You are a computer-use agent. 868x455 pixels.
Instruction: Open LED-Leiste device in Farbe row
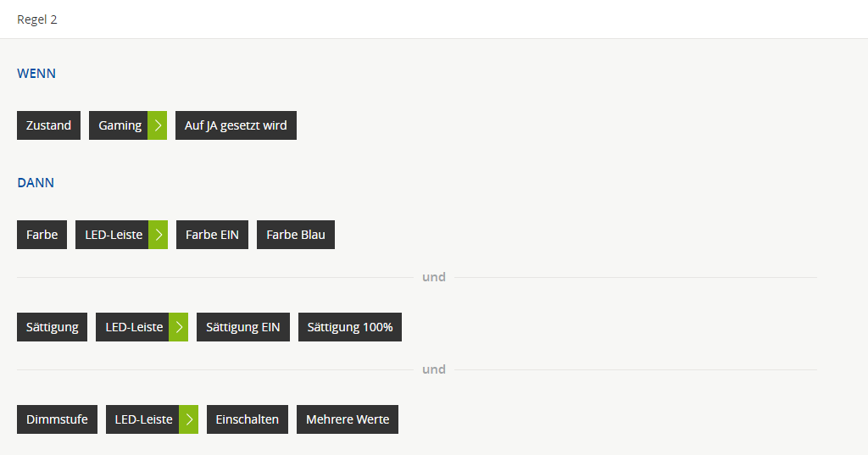tap(113, 235)
